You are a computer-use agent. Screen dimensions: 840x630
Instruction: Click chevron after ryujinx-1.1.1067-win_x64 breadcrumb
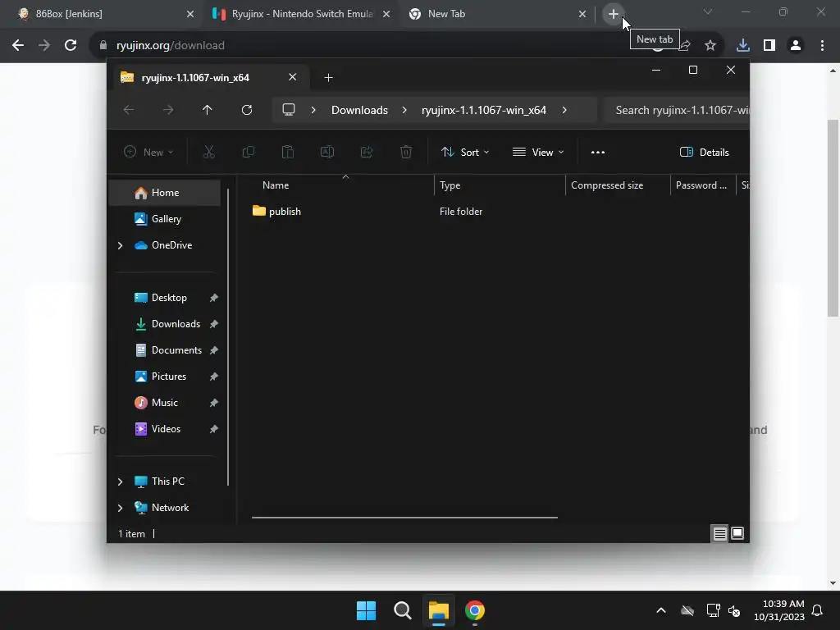(564, 110)
